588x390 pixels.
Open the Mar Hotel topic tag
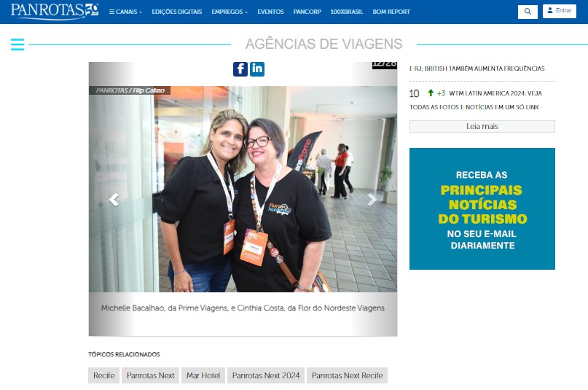(x=203, y=375)
